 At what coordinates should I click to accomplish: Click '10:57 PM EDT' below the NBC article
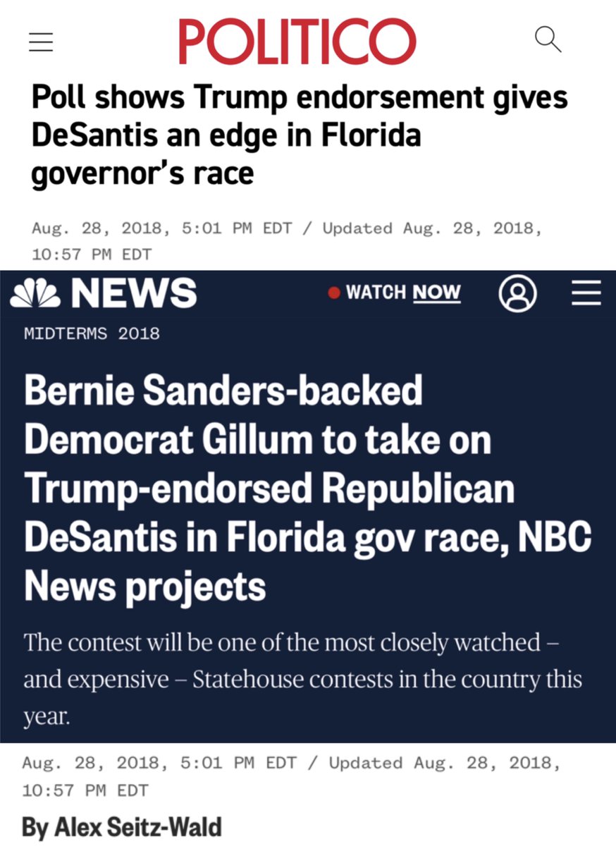pos(86,790)
